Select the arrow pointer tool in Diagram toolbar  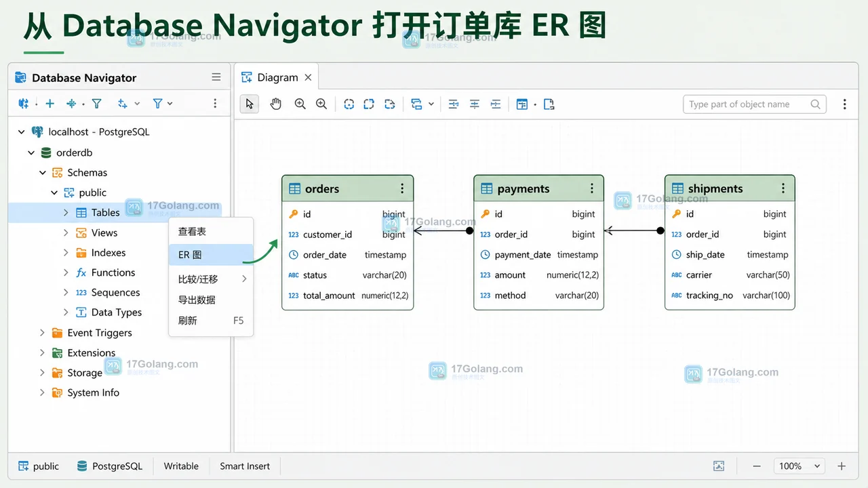pyautogui.click(x=250, y=104)
